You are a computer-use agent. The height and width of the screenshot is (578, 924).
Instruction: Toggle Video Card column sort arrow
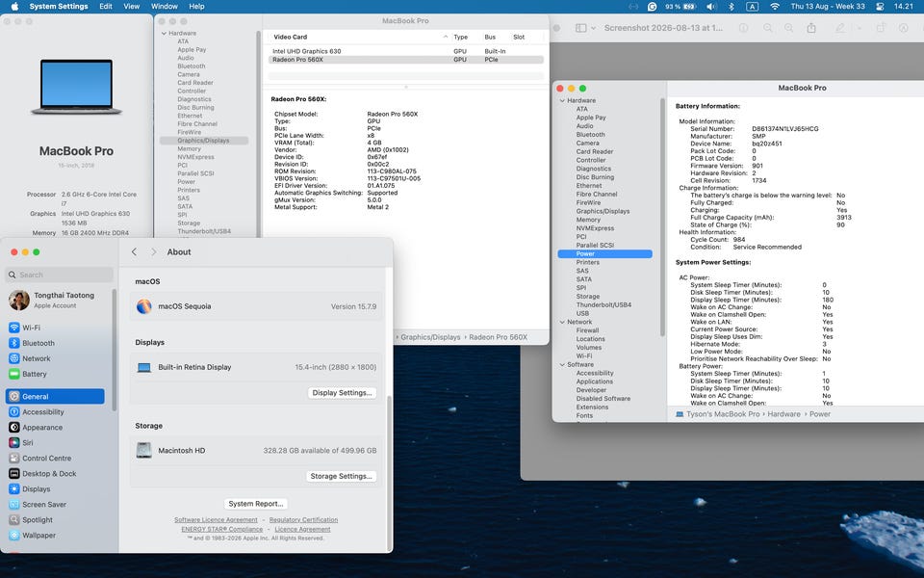click(x=445, y=37)
